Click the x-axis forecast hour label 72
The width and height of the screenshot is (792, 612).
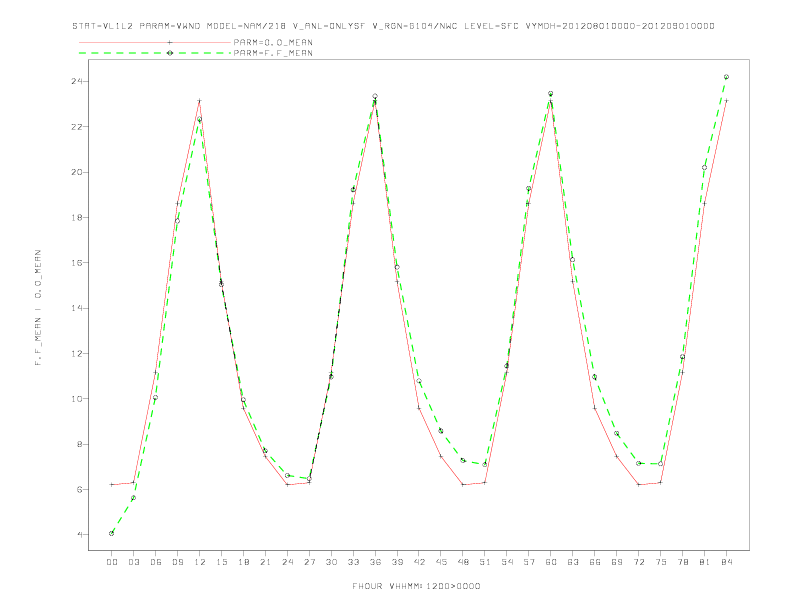(x=639, y=562)
